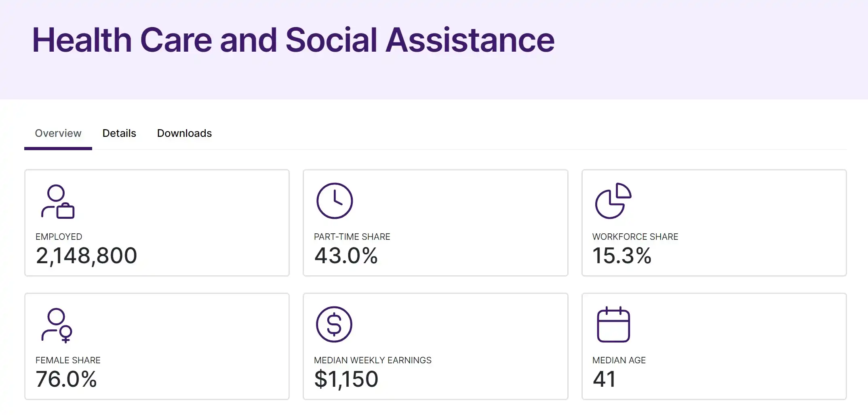Image resolution: width=868 pixels, height=415 pixels.
Task: Click the MEDIAN WEEKLY EARNINGS label
Action: click(x=373, y=360)
